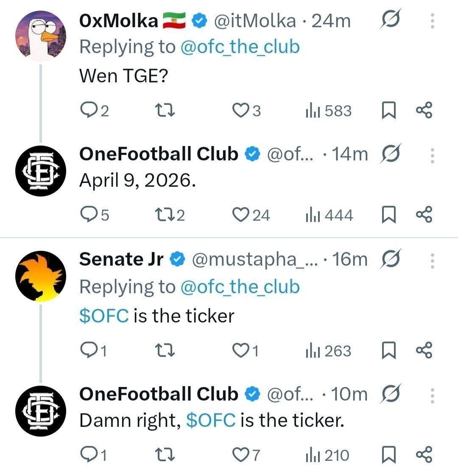
Task: Open more options on 0xMolka's tweet
Action: point(432,21)
